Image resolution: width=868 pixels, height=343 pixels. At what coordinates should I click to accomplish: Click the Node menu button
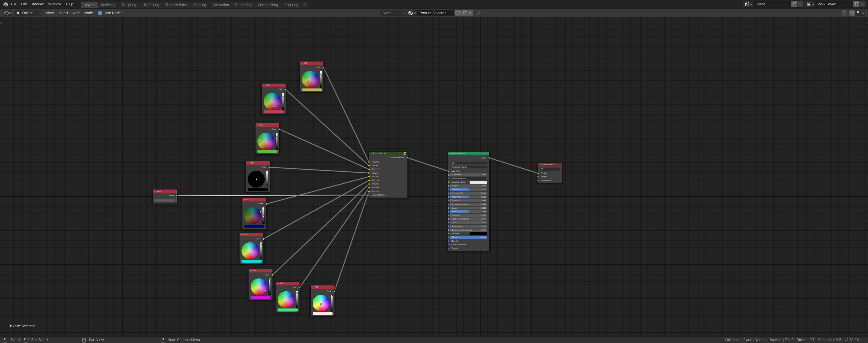point(88,13)
